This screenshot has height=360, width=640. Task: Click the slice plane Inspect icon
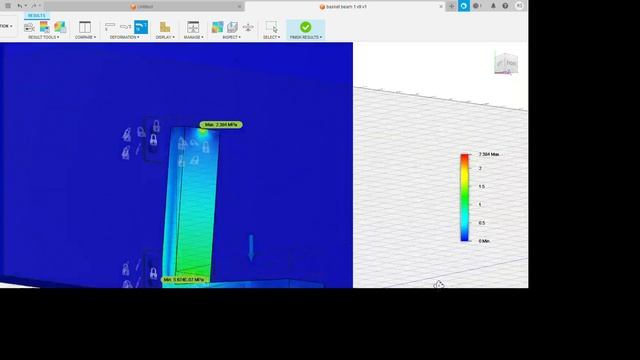pos(232,27)
